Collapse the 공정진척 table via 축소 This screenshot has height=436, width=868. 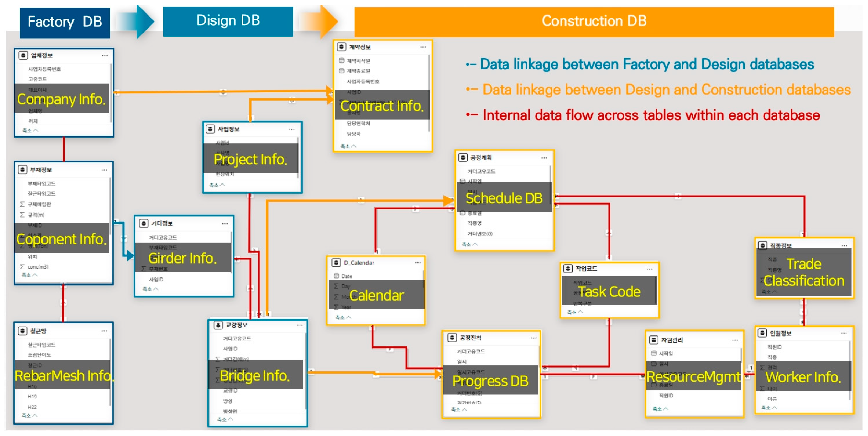click(x=459, y=409)
